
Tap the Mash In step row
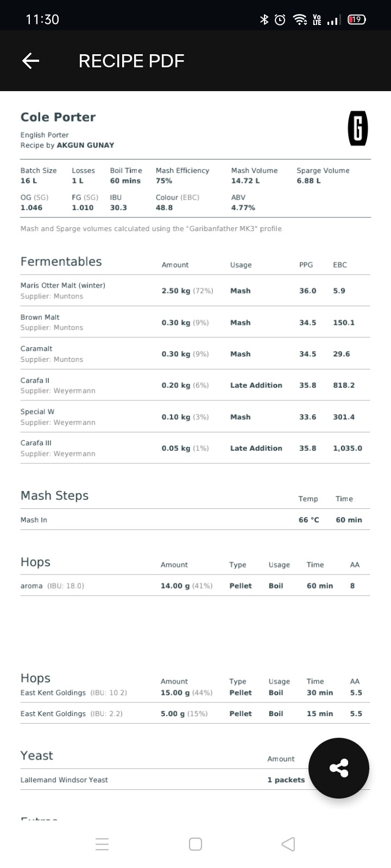[195, 520]
